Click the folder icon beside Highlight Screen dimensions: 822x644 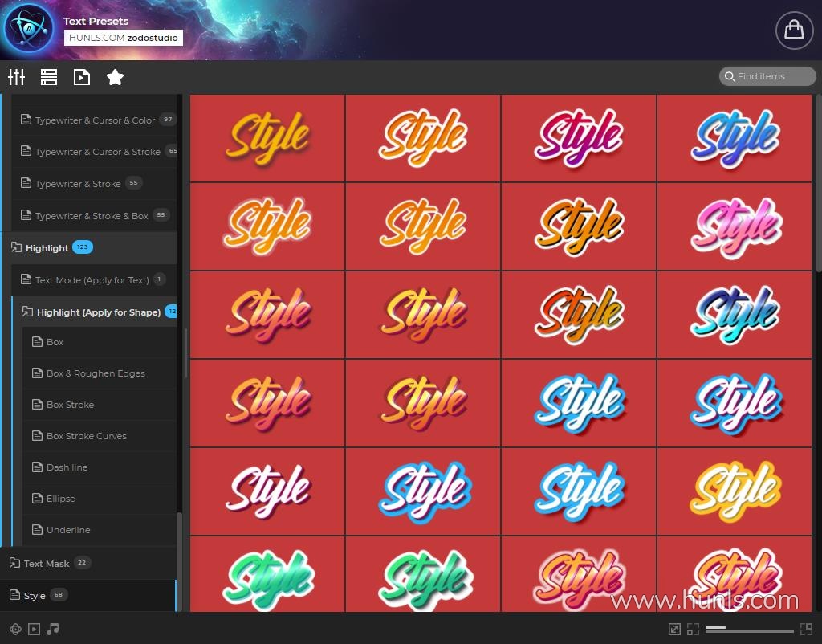16,247
